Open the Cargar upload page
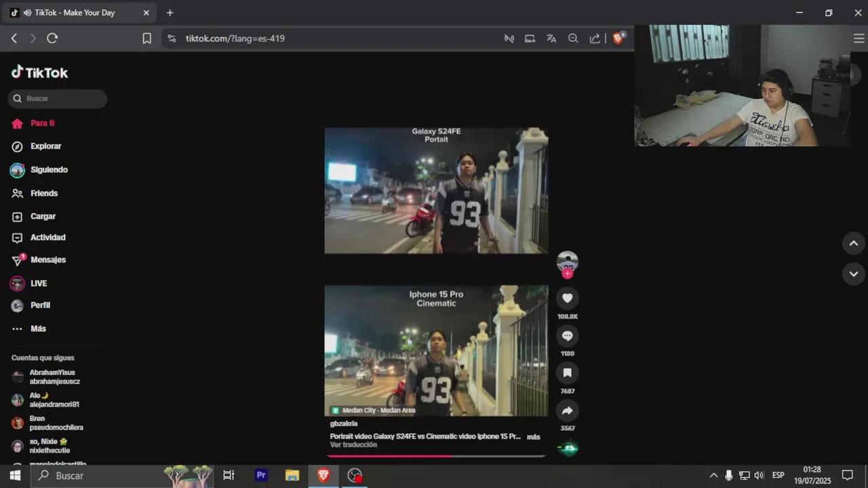The width and height of the screenshot is (868, 488). (43, 216)
